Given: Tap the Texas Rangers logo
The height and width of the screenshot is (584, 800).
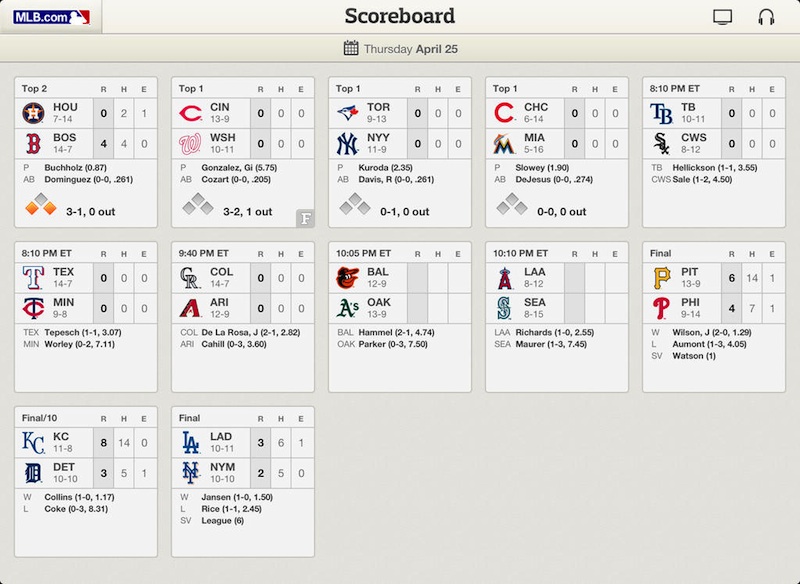Looking at the screenshot, I should click(33, 278).
